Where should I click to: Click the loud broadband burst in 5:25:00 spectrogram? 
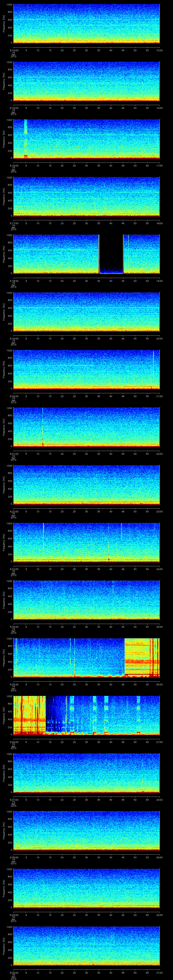pos(142,658)
